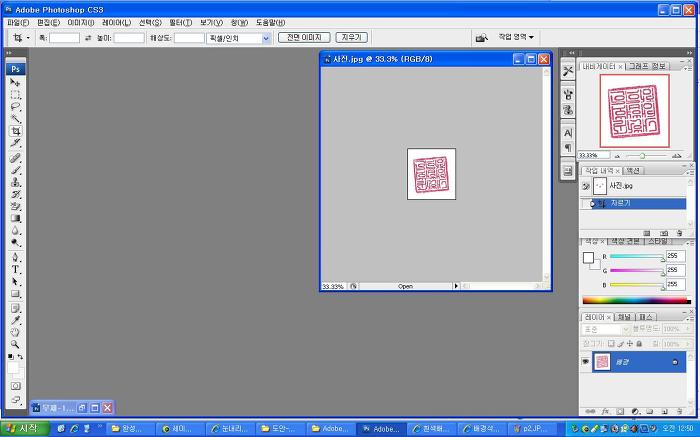The height and width of the screenshot is (437, 700).
Task: Switch to the 채널 tab
Action: tap(623, 317)
